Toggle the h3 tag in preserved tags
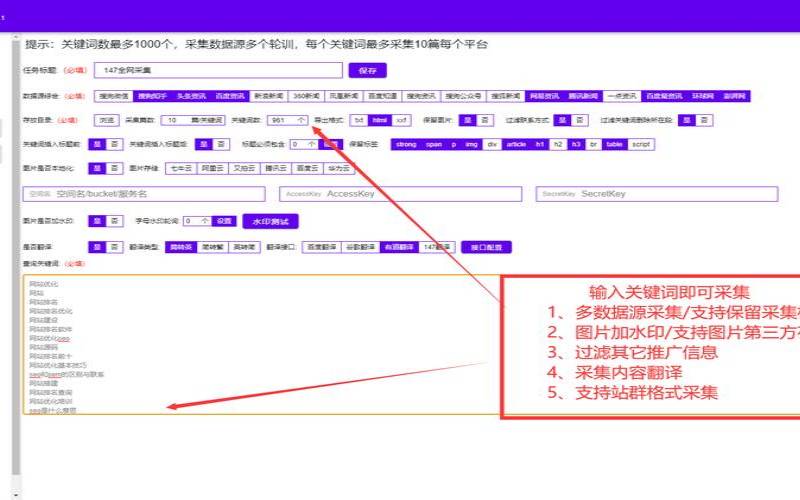The width and height of the screenshot is (800, 500). point(576,144)
